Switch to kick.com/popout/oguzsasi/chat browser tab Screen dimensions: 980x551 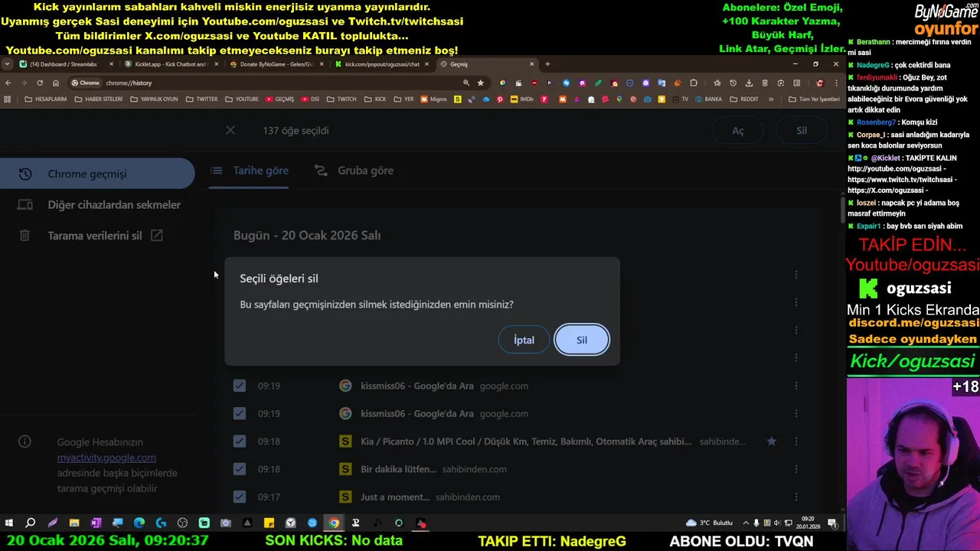click(381, 64)
